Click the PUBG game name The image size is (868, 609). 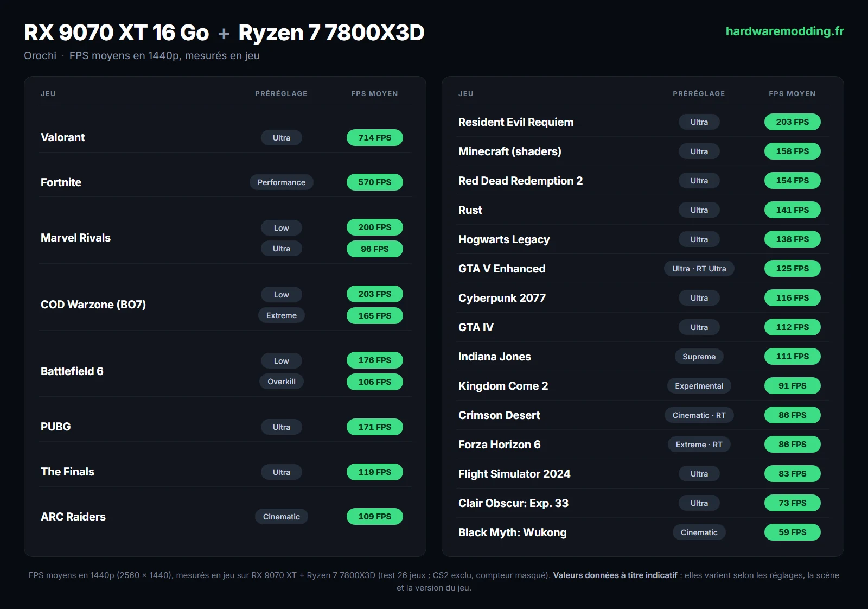pyautogui.click(x=56, y=427)
